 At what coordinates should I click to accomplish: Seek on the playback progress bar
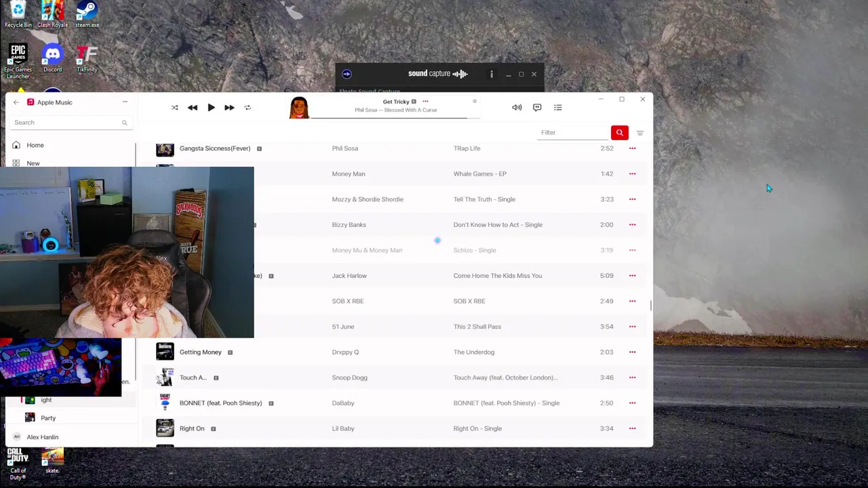tap(395, 118)
